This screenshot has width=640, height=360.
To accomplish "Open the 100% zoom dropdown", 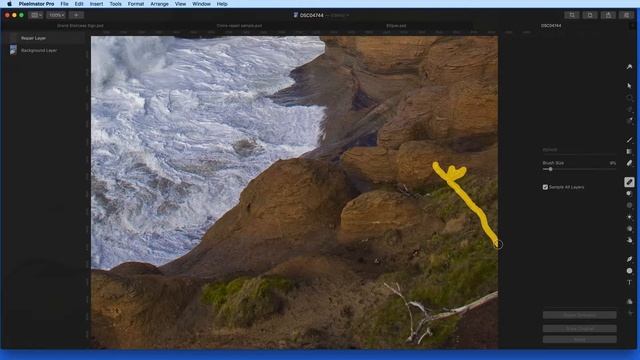I will coord(56,15).
